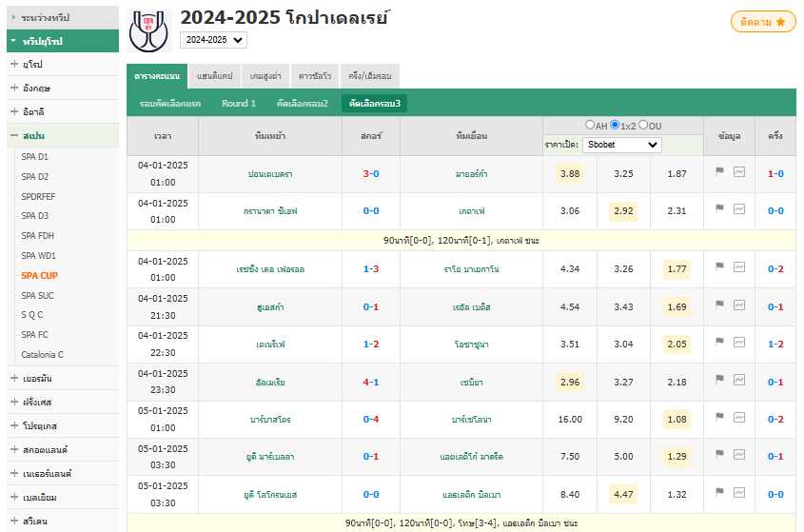Viewport: 804px width, 532px height.
Task: Expand the โปรตุเกส sidebar group
Action: (x=63, y=425)
